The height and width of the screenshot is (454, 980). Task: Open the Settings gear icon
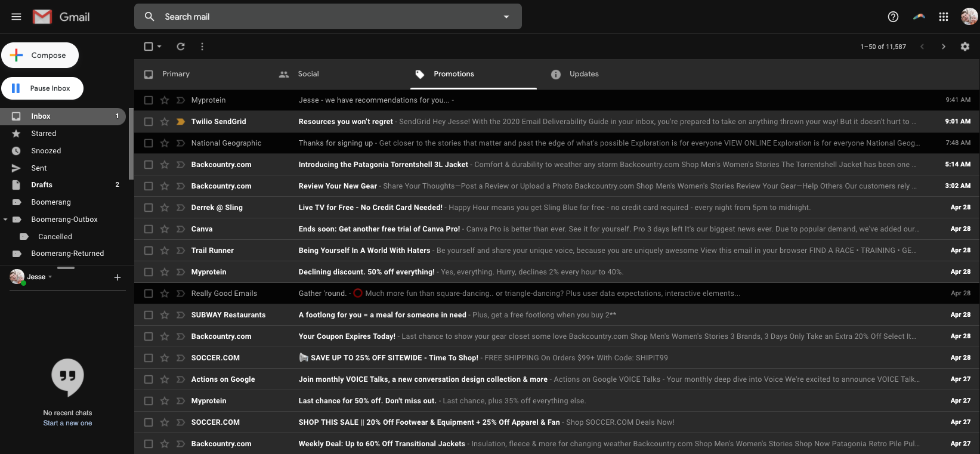(x=965, y=47)
